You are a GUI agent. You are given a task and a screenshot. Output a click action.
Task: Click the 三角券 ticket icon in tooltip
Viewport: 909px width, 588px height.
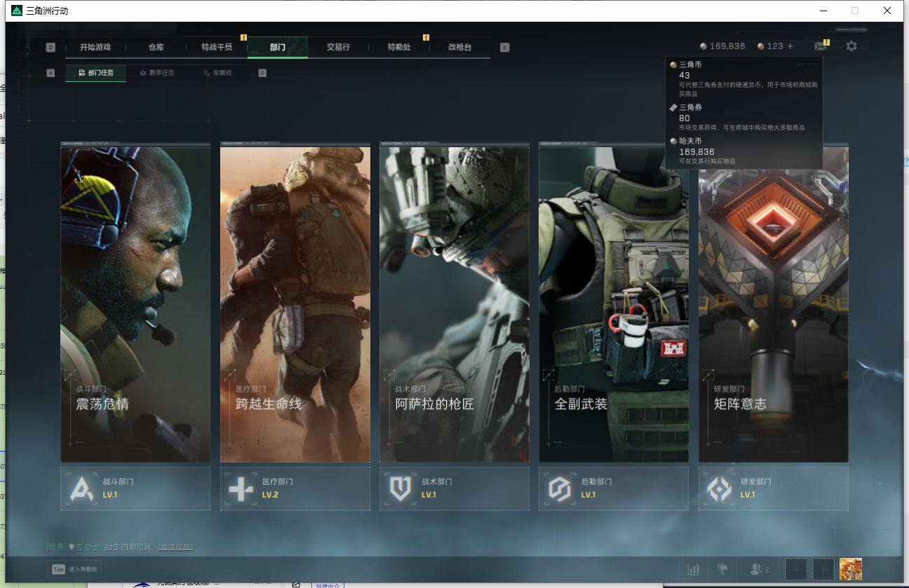click(673, 107)
